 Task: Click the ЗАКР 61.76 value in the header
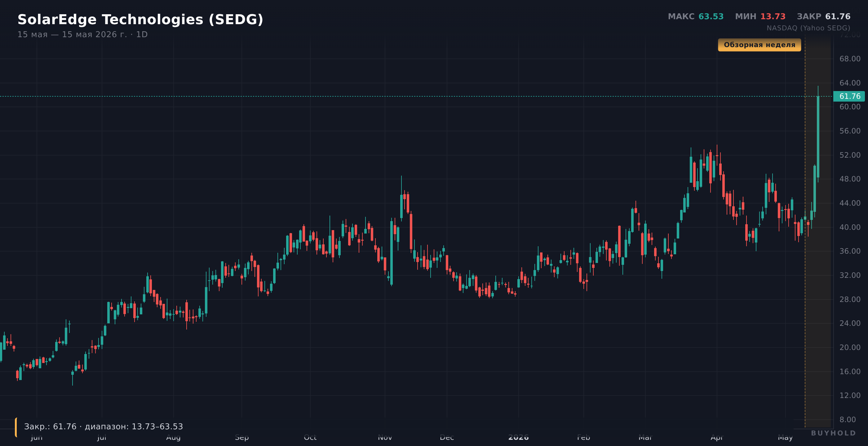[x=824, y=16]
